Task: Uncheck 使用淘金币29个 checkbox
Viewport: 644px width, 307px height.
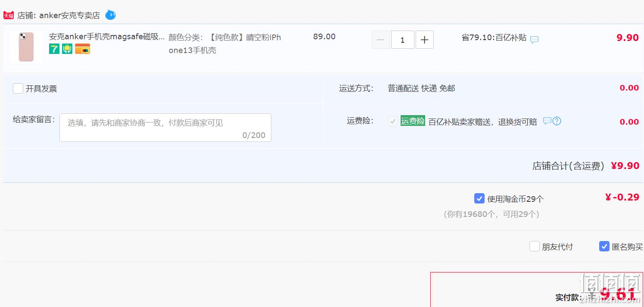Action: pos(479,198)
